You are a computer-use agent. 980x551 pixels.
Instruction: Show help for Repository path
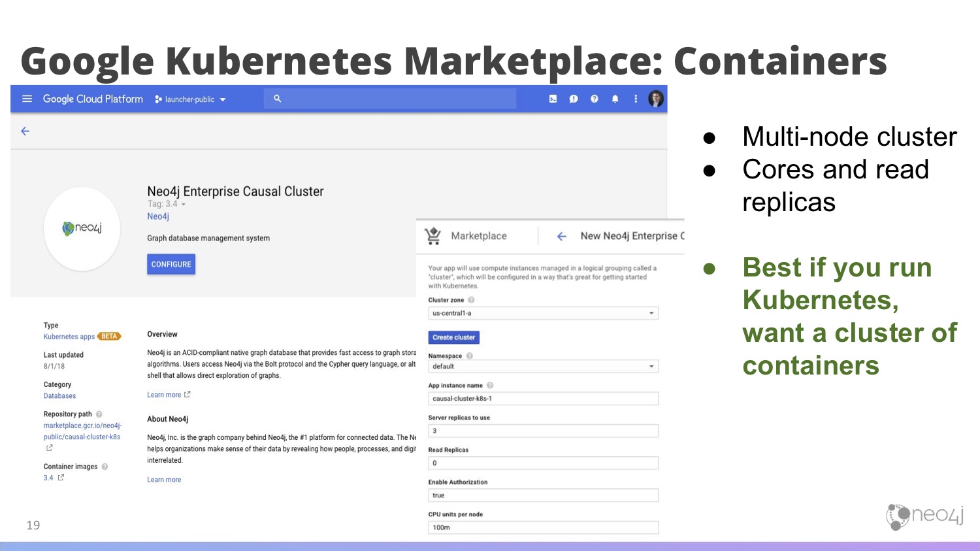[99, 414]
